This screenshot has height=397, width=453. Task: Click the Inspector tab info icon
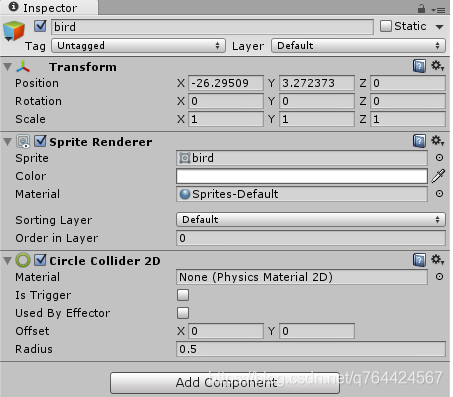click(13, 7)
